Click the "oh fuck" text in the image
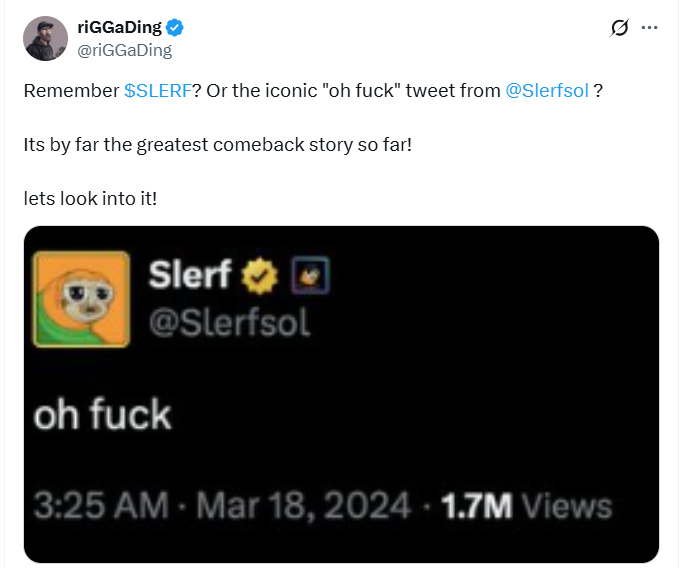This screenshot has width=685, height=568. click(x=103, y=414)
